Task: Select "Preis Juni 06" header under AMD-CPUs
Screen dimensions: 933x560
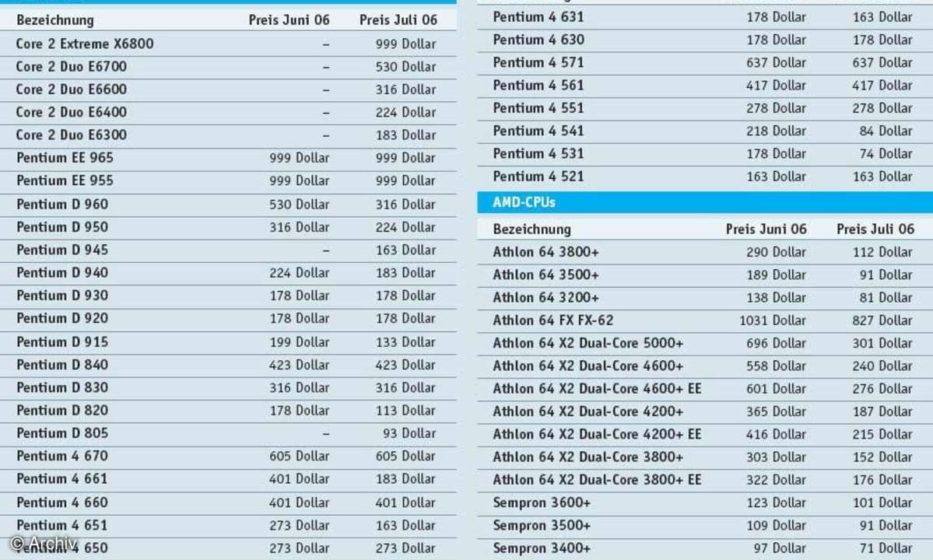Action: tap(766, 229)
